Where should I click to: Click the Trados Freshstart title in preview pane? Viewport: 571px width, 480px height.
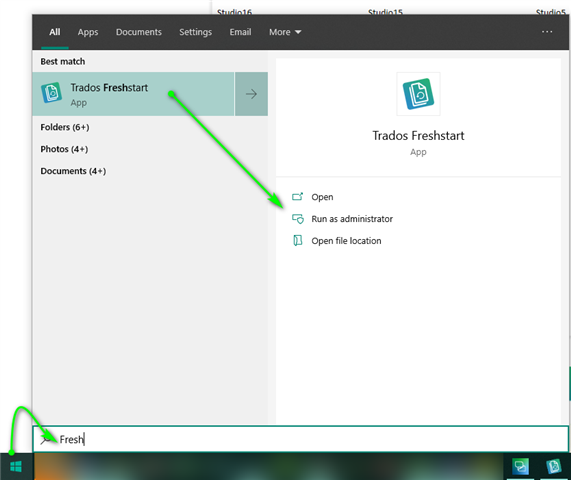click(418, 135)
